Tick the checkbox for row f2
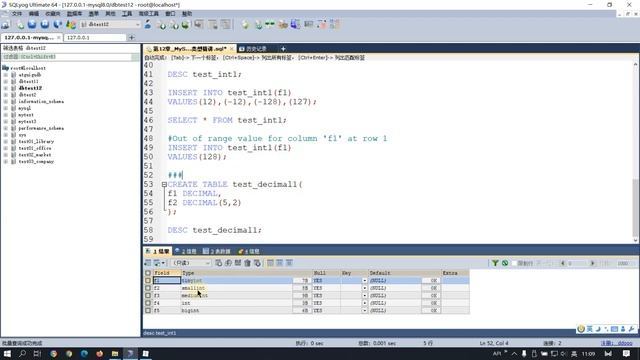640x360 pixels. click(148, 288)
